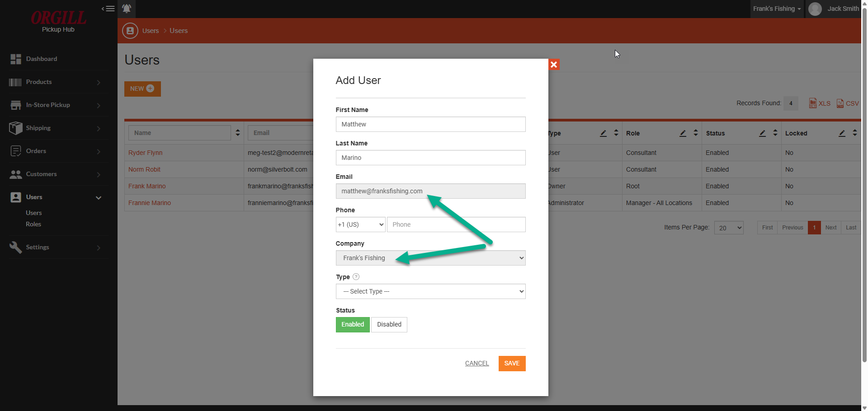Set user status to Enabled
This screenshot has height=411, width=868.
[x=353, y=325]
